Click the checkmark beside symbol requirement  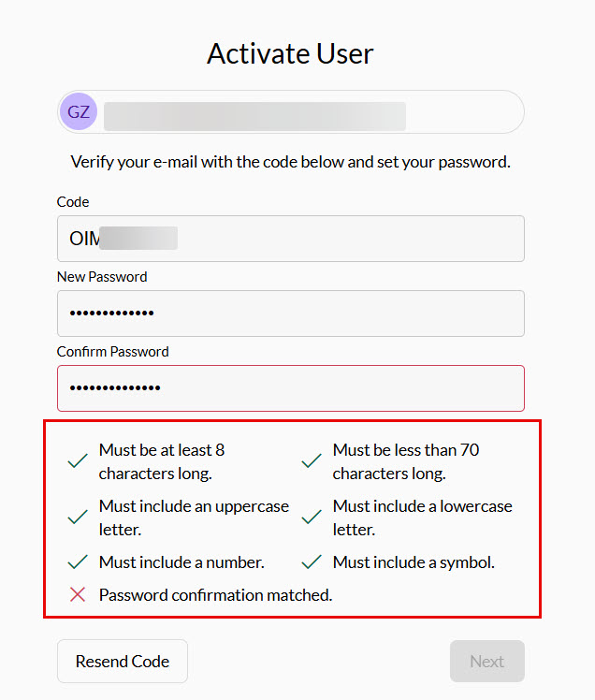click(312, 562)
